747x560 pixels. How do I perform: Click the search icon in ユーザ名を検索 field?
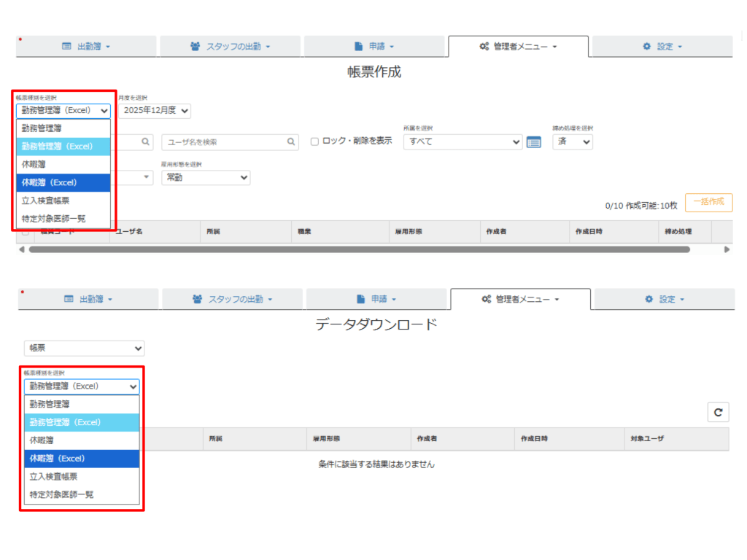point(291,142)
